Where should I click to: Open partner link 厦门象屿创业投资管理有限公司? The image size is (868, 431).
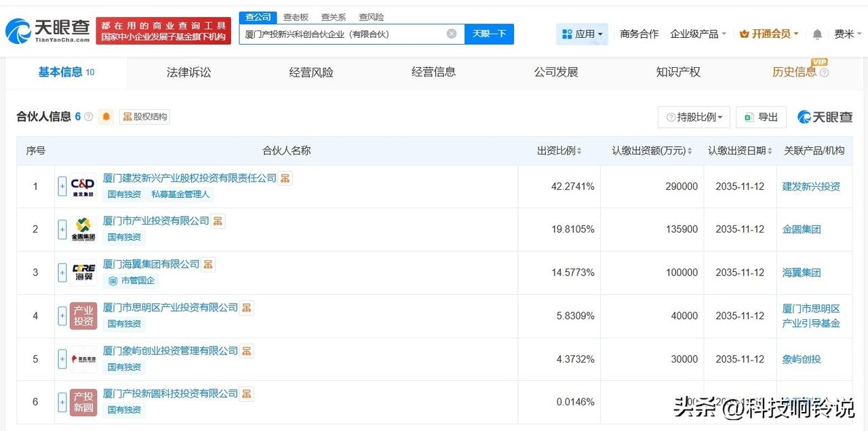click(170, 350)
